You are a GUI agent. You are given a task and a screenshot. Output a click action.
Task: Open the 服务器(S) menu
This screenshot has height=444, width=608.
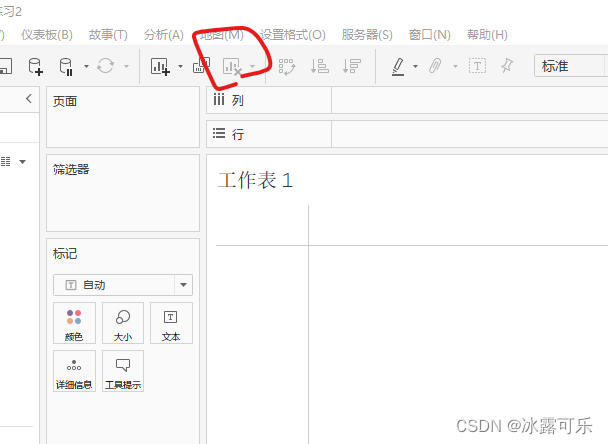pos(367,35)
